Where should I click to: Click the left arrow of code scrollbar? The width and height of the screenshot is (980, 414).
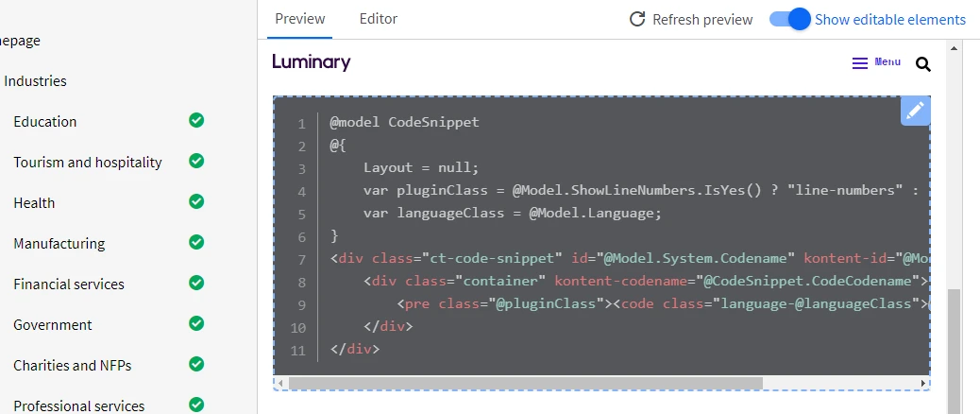[280, 383]
